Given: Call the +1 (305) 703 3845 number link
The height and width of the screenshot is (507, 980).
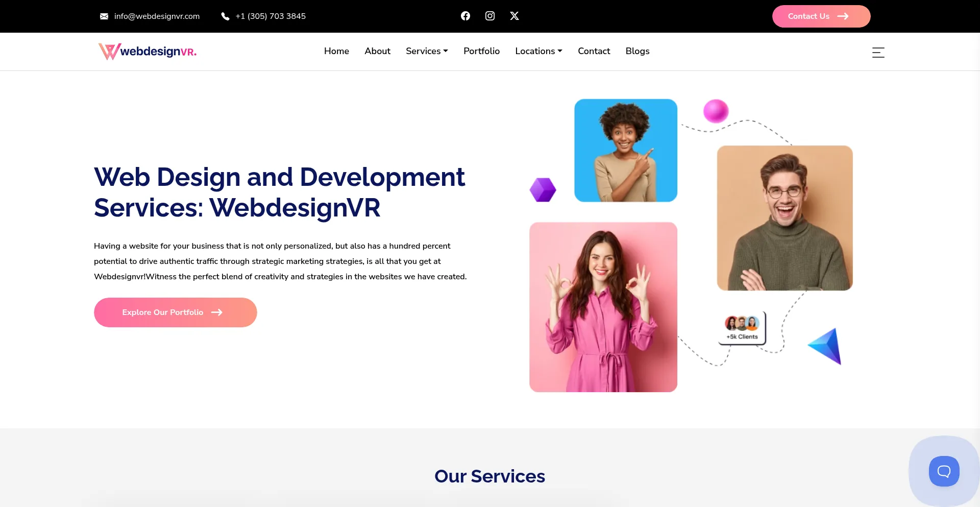Looking at the screenshot, I should tap(271, 16).
